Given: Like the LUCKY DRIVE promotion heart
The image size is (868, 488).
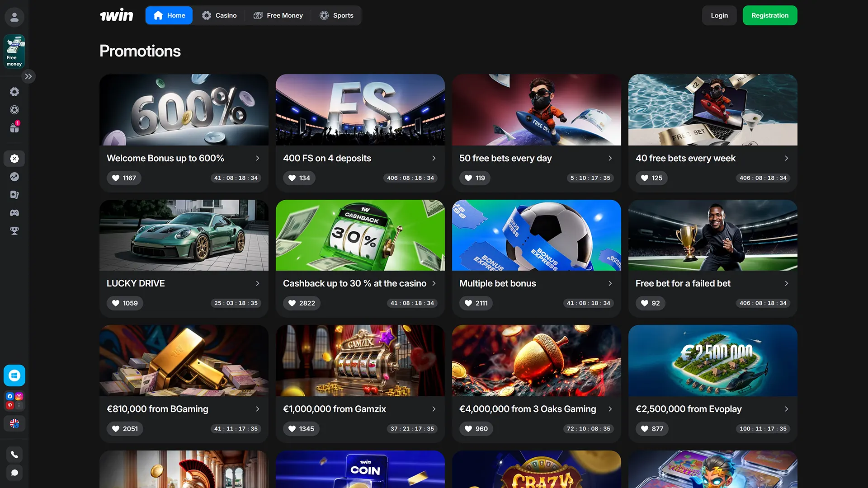Looking at the screenshot, I should click(116, 303).
